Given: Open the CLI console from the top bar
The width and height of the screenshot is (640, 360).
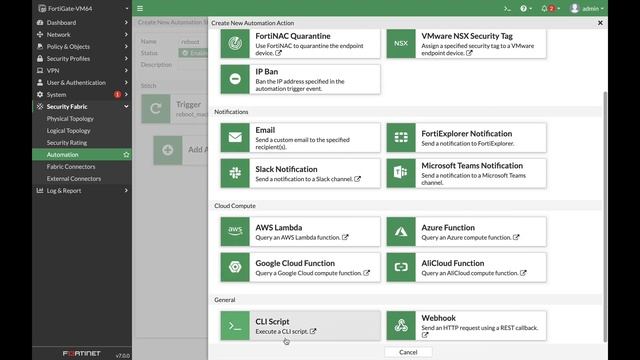Looking at the screenshot, I should [507, 8].
